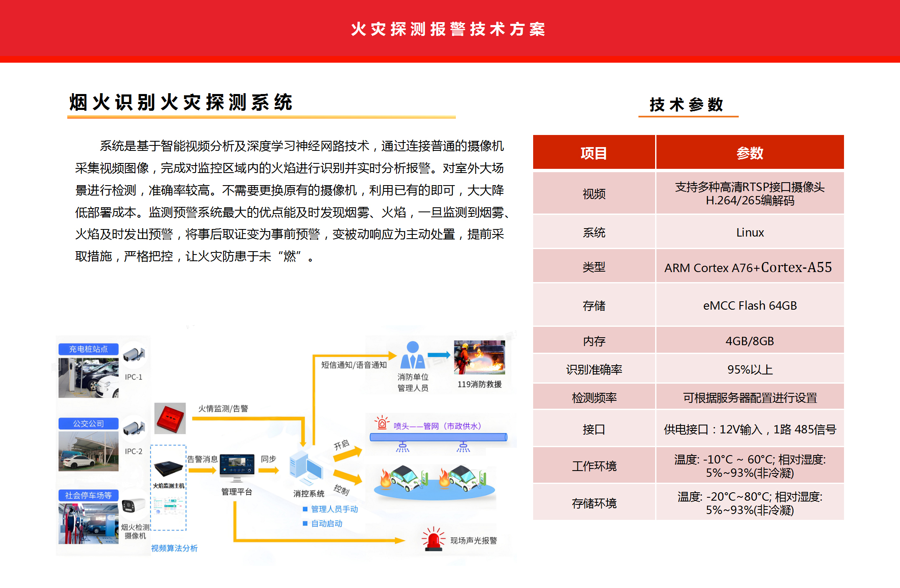900x588 pixels.
Task: Click the 视频算法分析 blue text
Action: click(174, 548)
